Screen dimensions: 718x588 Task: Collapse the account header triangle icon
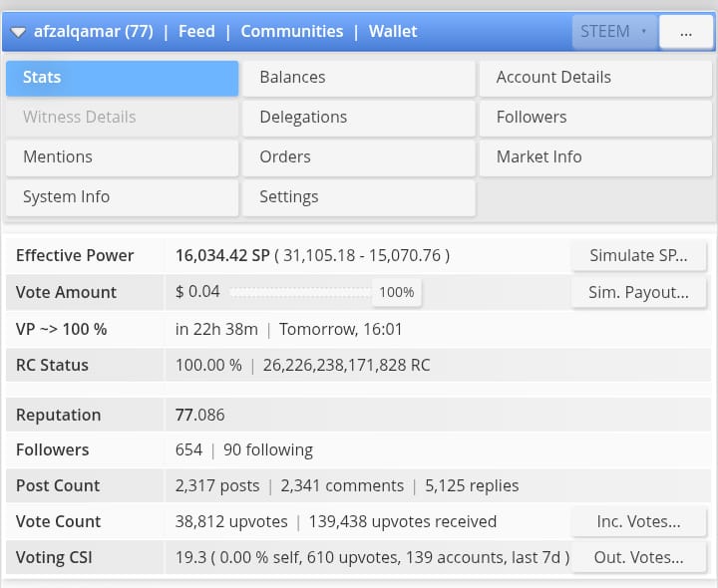coord(19,32)
